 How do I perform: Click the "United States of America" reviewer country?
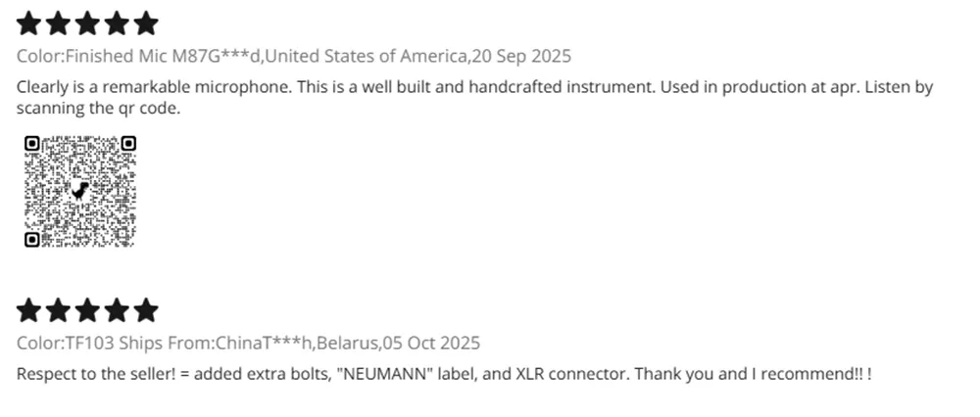click(x=369, y=56)
